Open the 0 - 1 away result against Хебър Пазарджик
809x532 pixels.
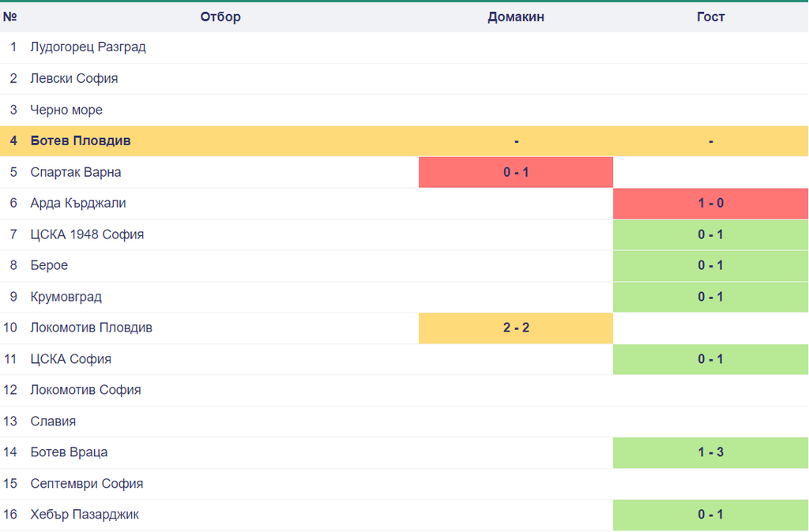pyautogui.click(x=710, y=515)
